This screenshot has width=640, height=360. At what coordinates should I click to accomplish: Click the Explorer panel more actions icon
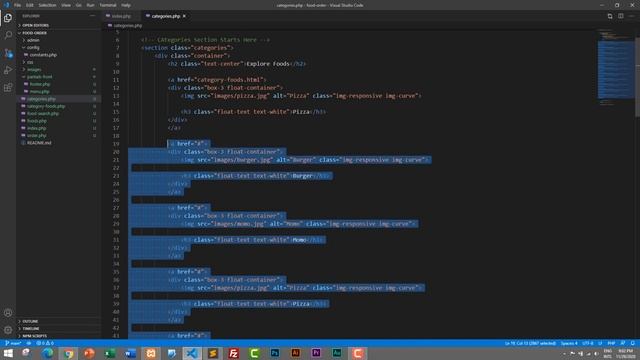(93, 16)
